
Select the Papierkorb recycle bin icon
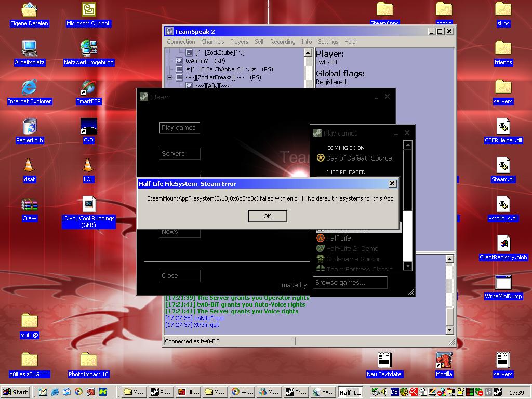click(29, 131)
